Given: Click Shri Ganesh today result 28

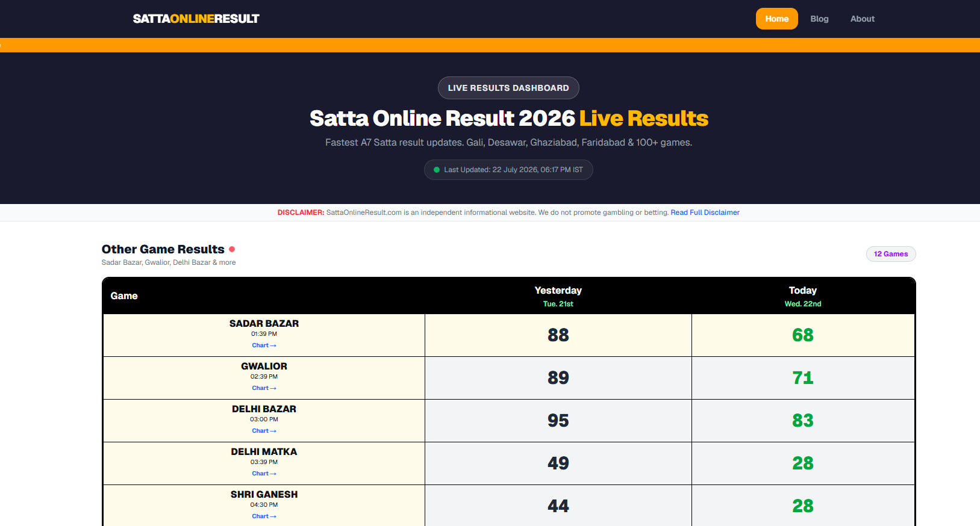Looking at the screenshot, I should (x=802, y=506).
